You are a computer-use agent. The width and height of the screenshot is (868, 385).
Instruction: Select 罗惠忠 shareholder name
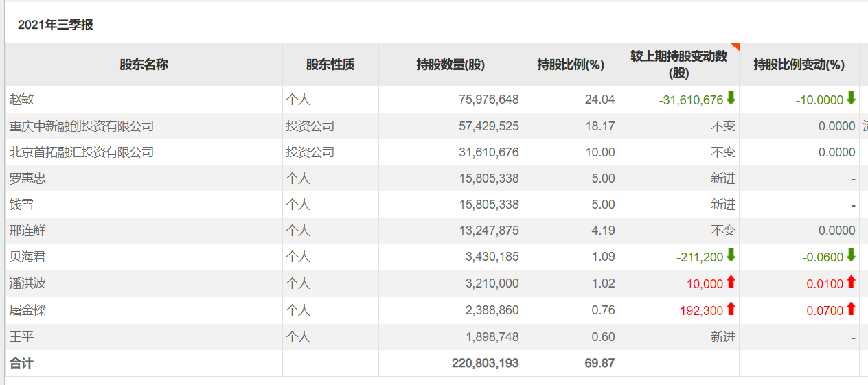27,178
